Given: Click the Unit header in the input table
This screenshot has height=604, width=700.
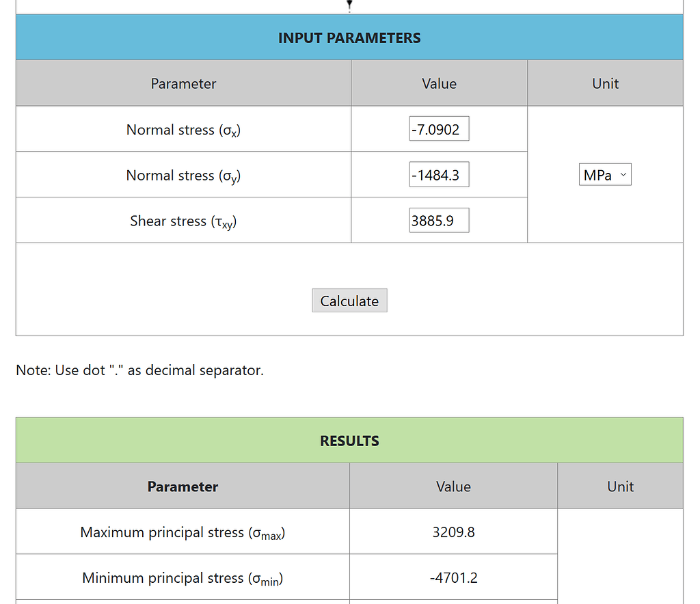Looking at the screenshot, I should (605, 83).
